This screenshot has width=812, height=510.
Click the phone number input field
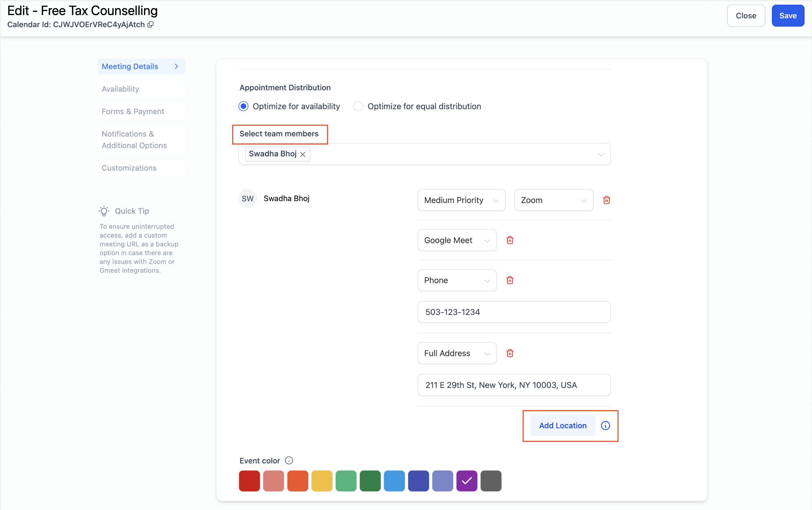click(514, 312)
